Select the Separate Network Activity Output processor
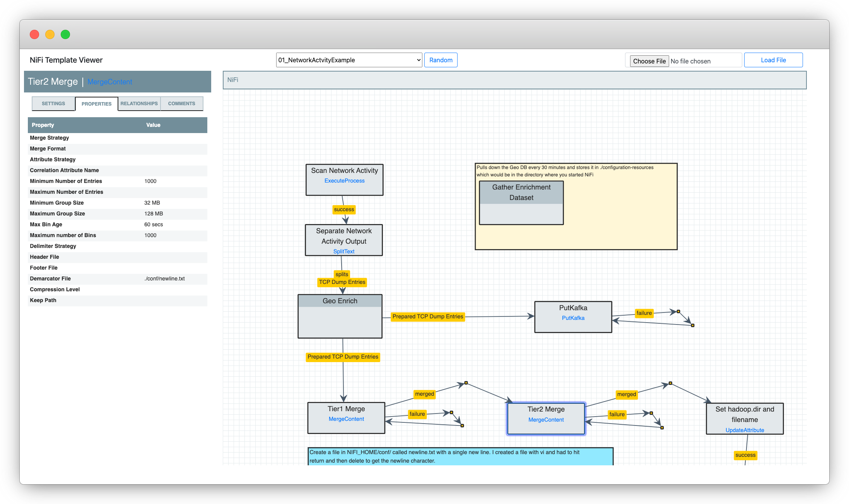The width and height of the screenshot is (849, 504). (343, 240)
